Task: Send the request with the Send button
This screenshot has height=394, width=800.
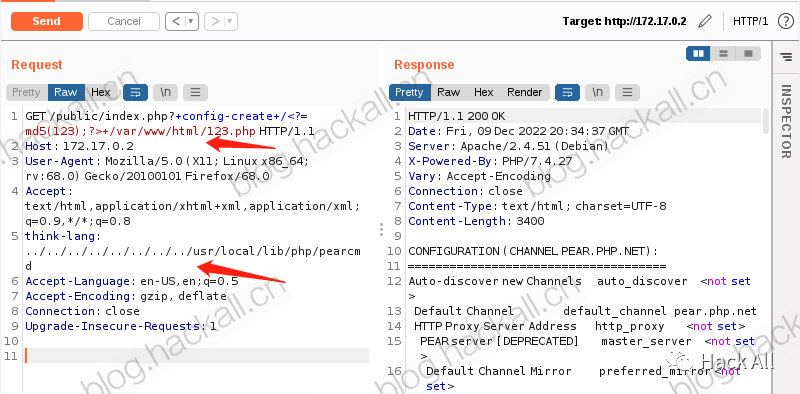Action: click(x=46, y=21)
